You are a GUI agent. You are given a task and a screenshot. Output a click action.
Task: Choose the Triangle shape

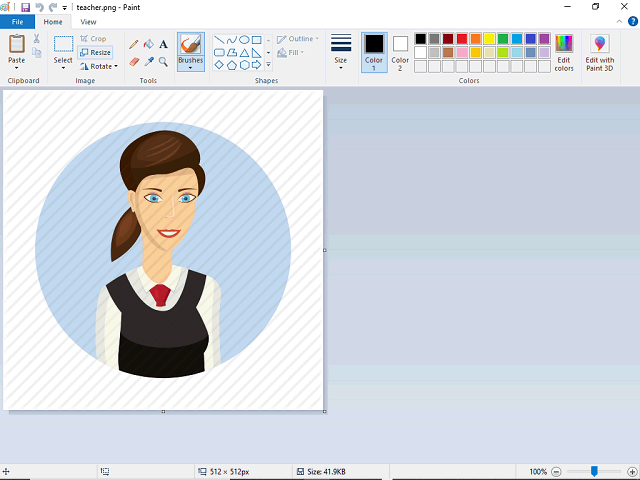click(244, 53)
